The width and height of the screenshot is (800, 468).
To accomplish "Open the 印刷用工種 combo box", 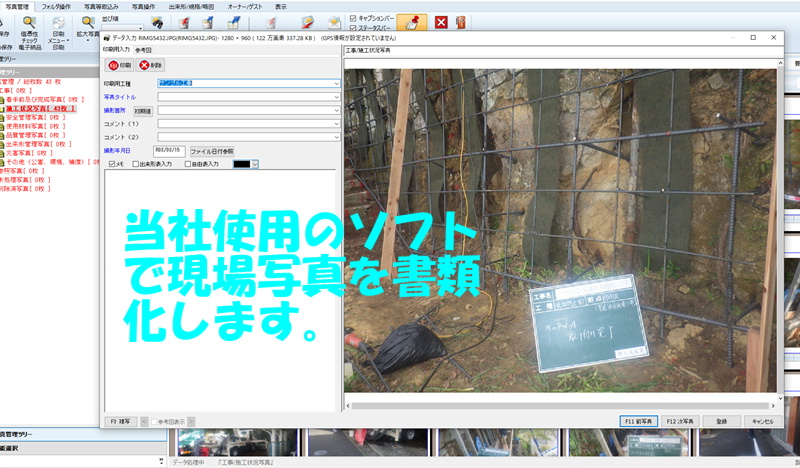I will (337, 83).
